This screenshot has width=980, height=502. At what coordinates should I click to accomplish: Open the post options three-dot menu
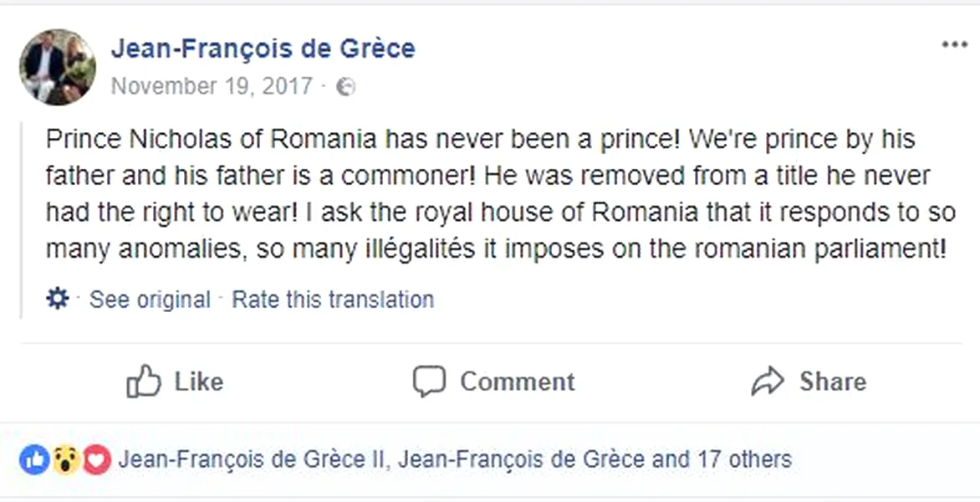pyautogui.click(x=954, y=45)
